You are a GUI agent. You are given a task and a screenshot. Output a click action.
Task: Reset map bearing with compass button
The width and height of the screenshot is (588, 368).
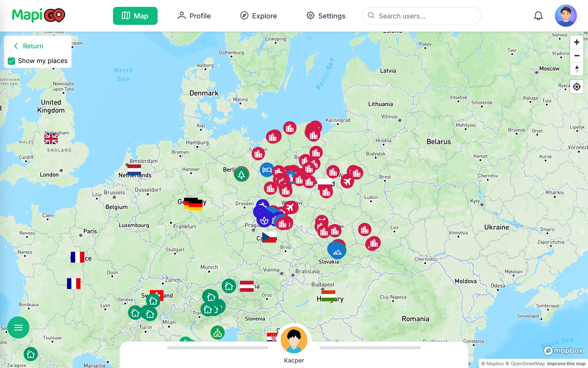[577, 69]
